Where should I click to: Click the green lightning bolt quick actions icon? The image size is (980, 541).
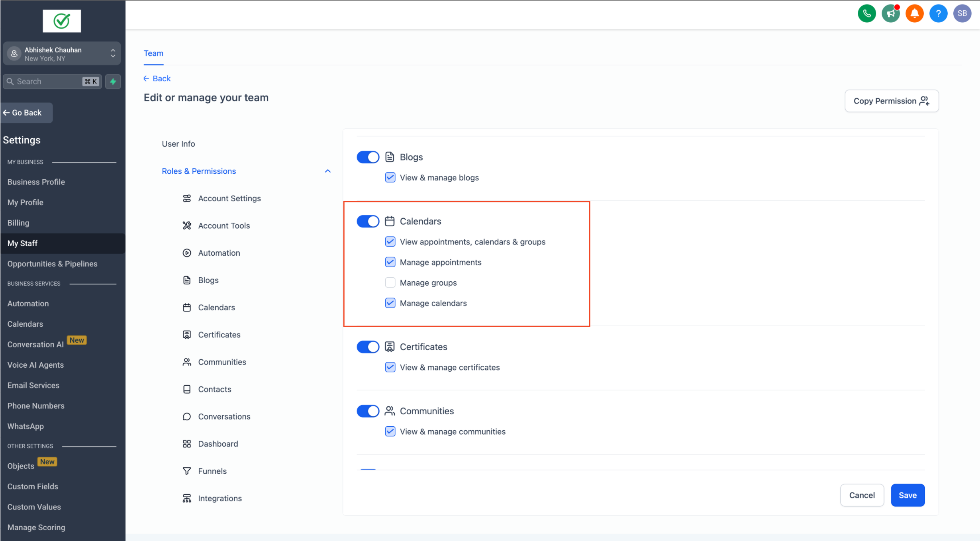[113, 81]
